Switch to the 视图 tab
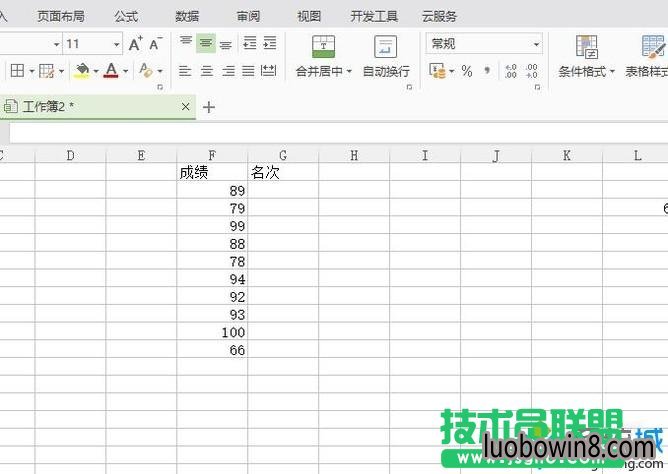The width and height of the screenshot is (668, 474). point(309,17)
